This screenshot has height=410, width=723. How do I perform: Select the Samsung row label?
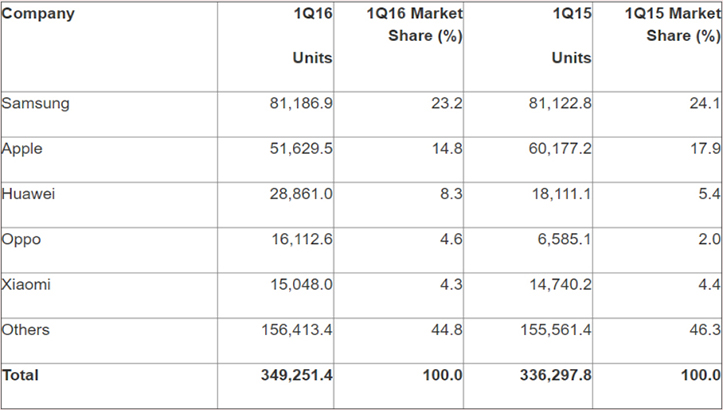[x=36, y=103]
